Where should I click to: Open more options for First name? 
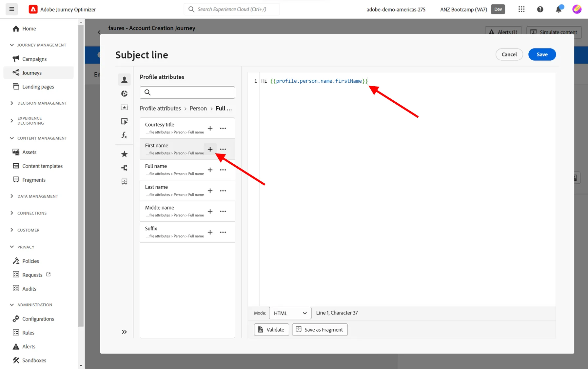(x=223, y=149)
